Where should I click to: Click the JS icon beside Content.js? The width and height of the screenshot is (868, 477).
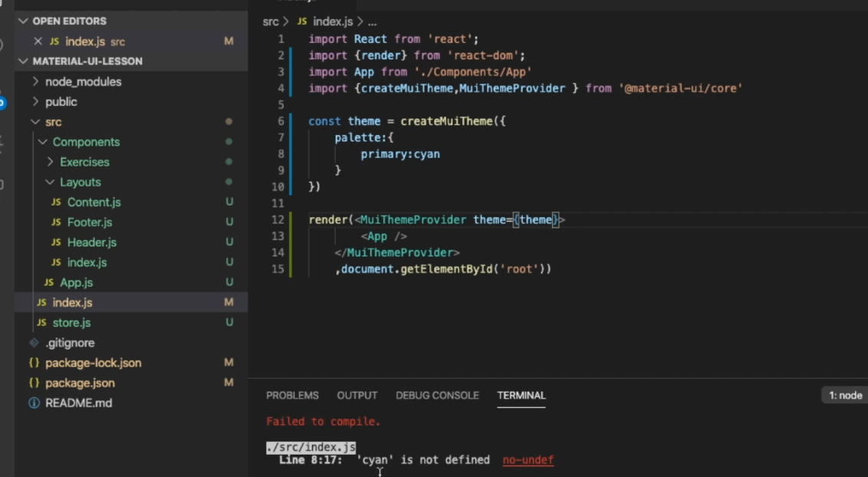pyautogui.click(x=57, y=202)
